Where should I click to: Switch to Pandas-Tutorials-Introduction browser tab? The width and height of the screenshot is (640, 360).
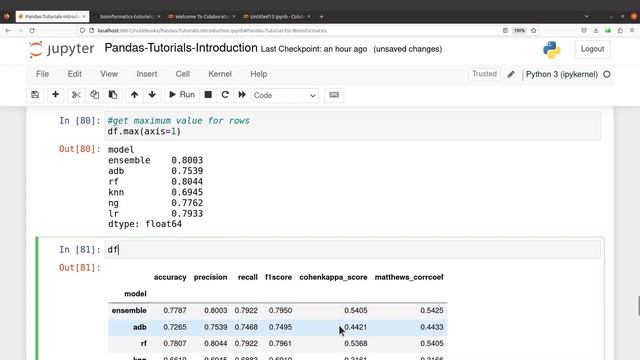click(x=52, y=16)
